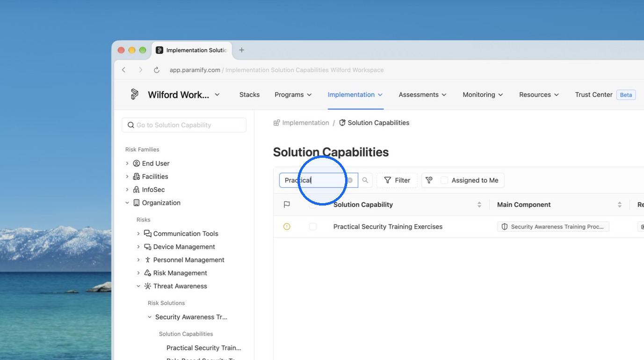
Task: Click Security Awareness Training Proc... component tag
Action: [553, 227]
